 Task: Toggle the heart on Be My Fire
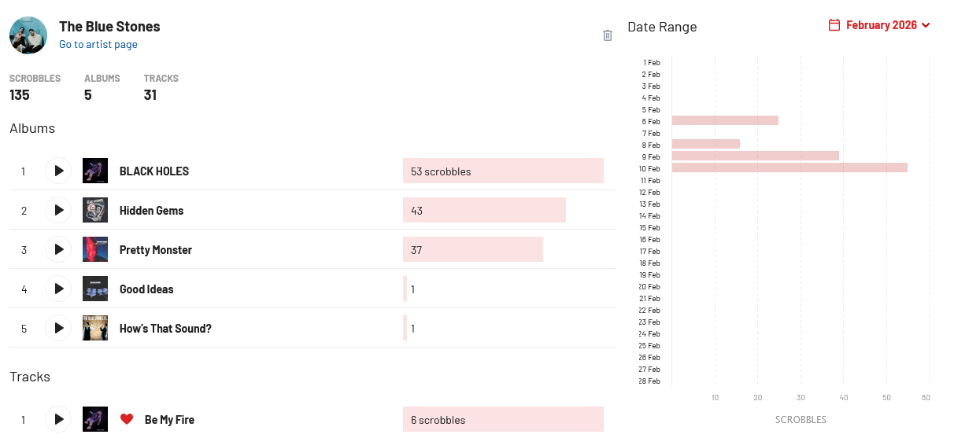point(127,419)
